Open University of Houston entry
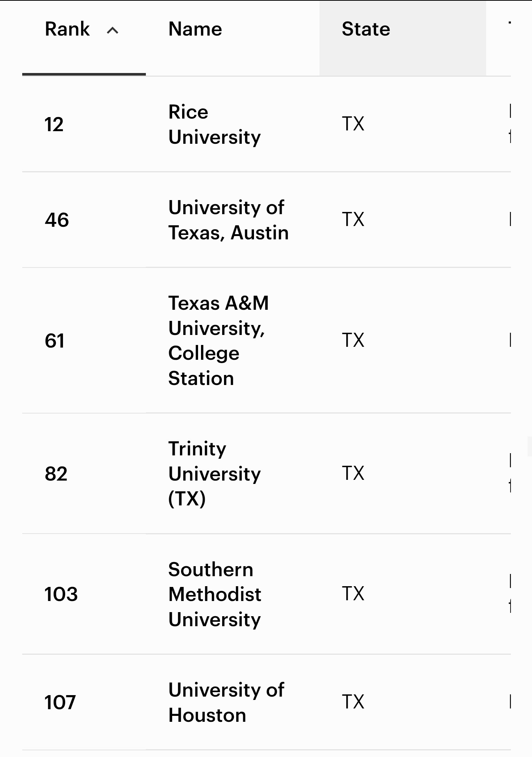The height and width of the screenshot is (757, 532). (x=226, y=703)
